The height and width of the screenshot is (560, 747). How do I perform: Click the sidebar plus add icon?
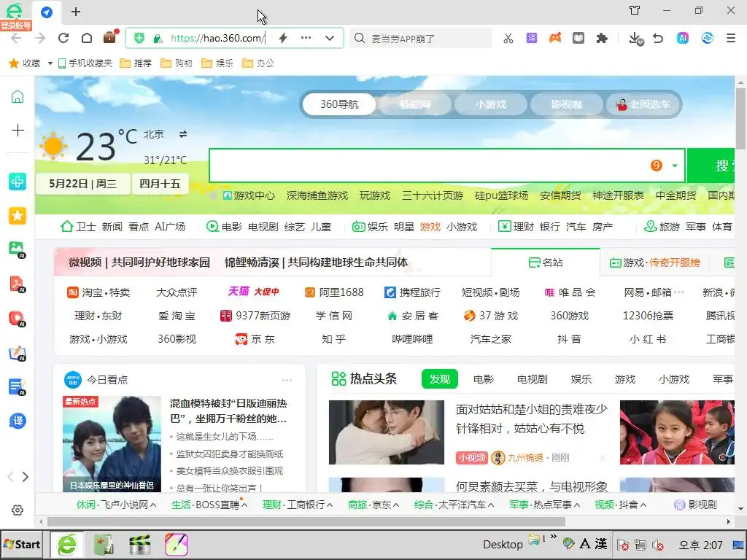click(x=18, y=130)
